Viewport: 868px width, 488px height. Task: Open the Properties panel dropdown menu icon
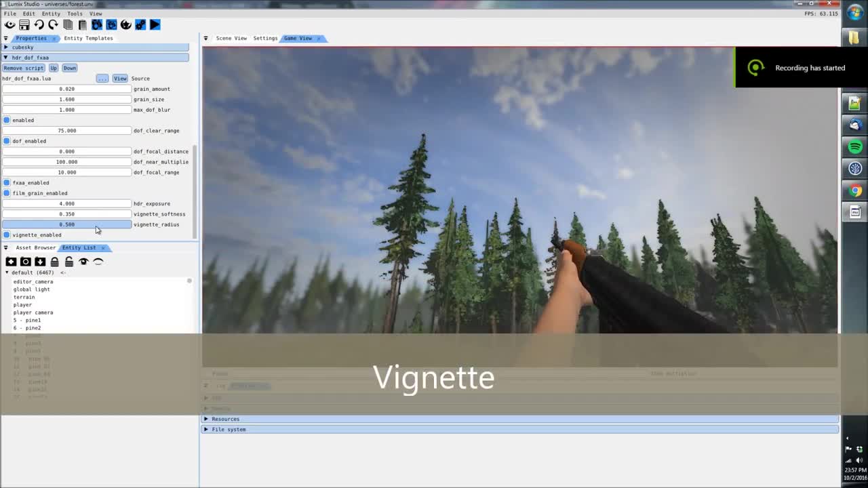coord(5,38)
